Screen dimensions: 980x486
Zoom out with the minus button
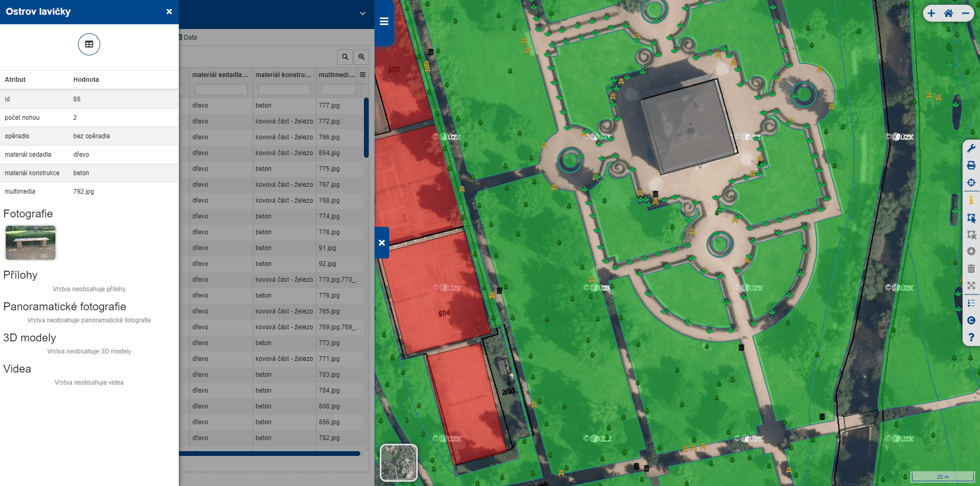point(965,13)
